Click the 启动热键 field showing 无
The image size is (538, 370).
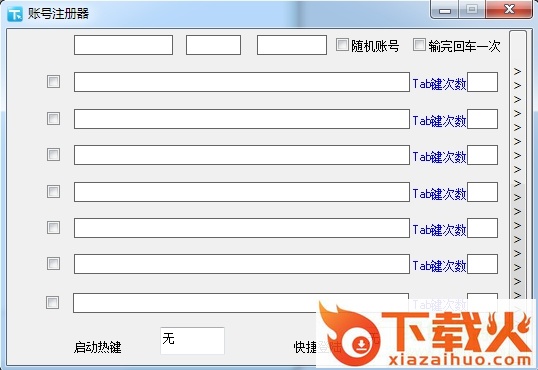click(x=192, y=341)
